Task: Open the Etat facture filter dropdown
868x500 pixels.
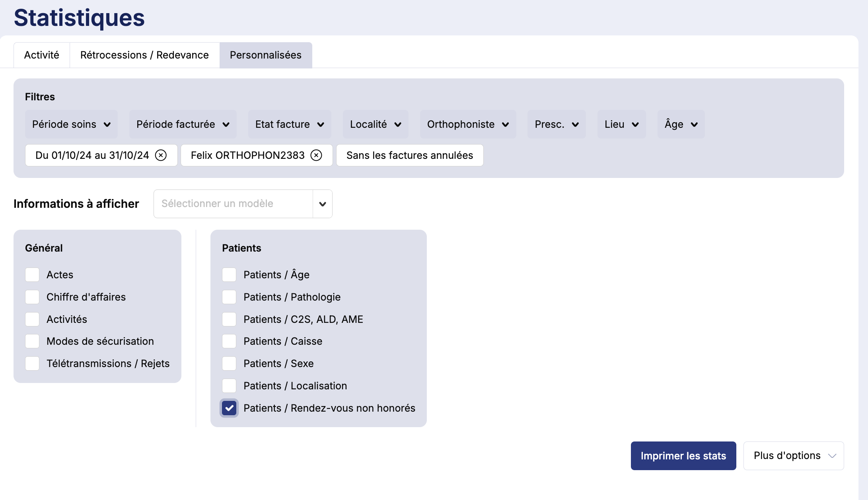Action: [x=290, y=124]
